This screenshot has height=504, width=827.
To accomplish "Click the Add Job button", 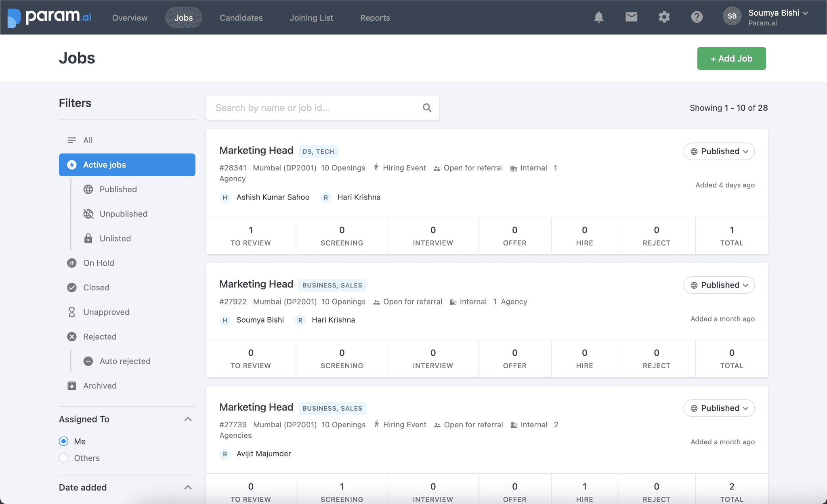I will [731, 59].
